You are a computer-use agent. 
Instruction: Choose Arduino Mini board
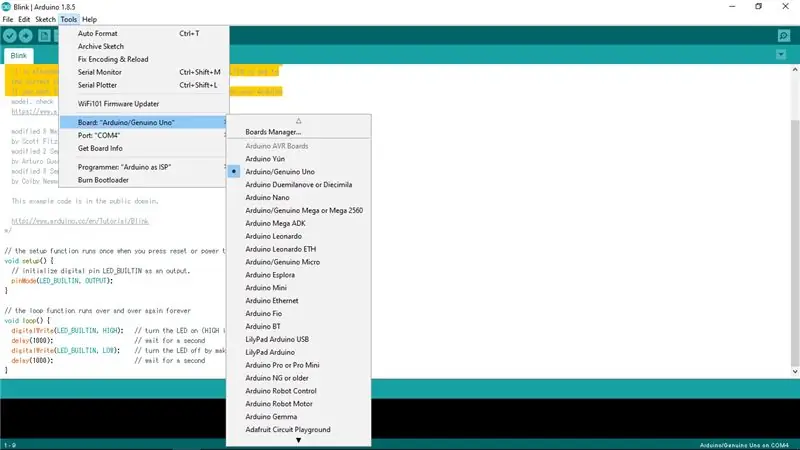[x=298, y=288]
